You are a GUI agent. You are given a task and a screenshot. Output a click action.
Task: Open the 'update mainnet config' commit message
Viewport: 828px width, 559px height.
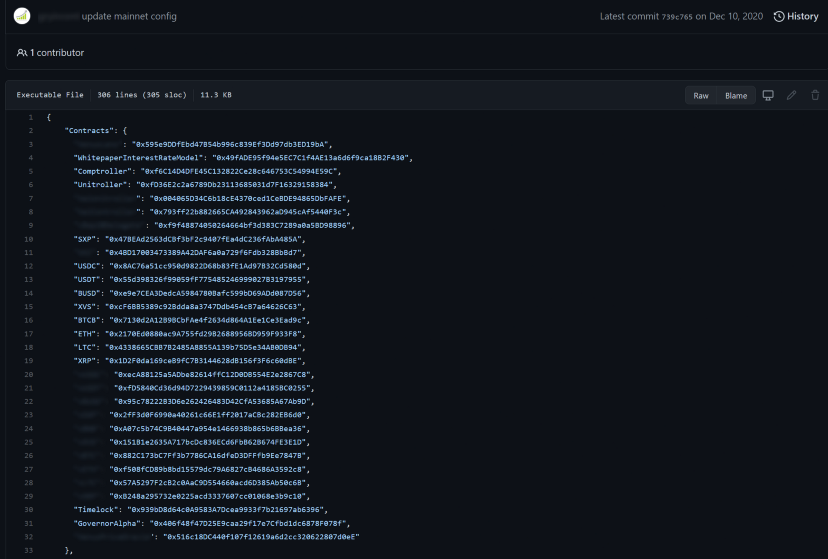click(125, 17)
